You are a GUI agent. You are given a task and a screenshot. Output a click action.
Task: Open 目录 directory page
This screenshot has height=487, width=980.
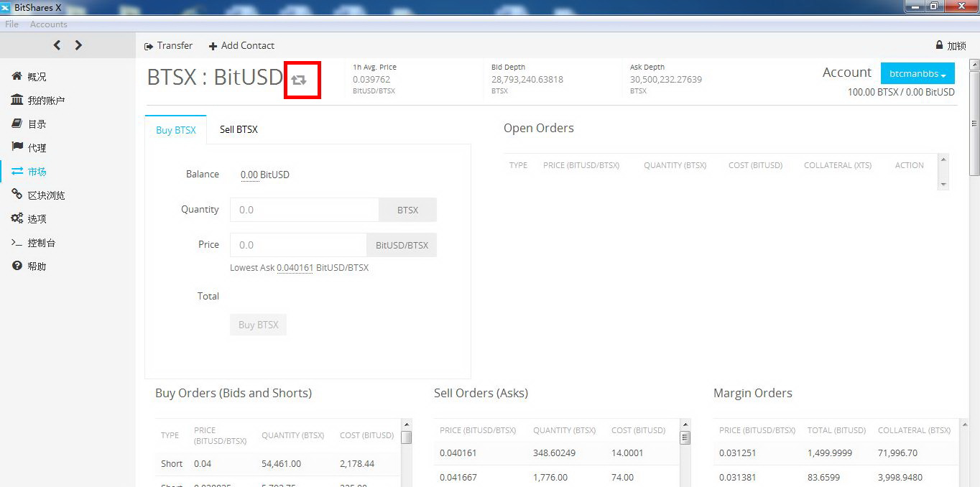pyautogui.click(x=37, y=124)
